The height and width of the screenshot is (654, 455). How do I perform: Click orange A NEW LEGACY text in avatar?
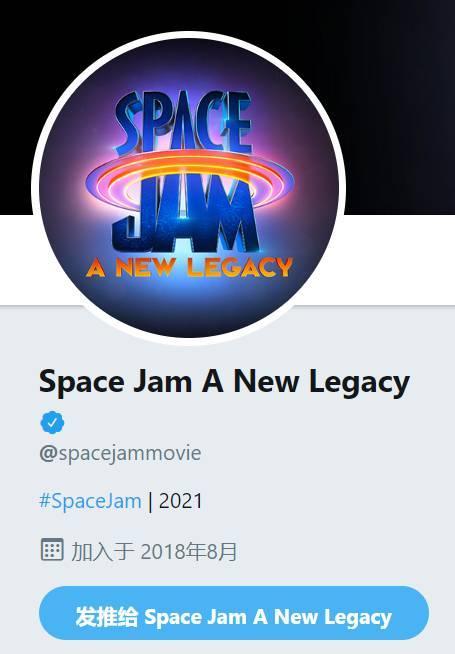(x=189, y=267)
